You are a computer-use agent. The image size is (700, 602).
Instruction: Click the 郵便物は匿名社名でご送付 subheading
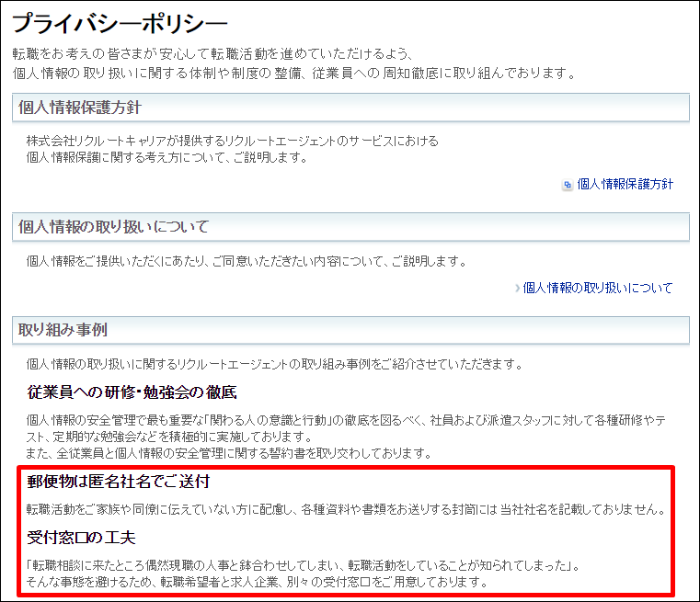[120, 483]
